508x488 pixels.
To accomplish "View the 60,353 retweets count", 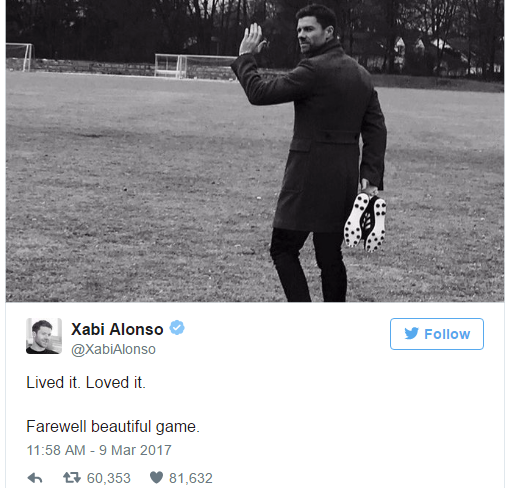I will coord(109,478).
